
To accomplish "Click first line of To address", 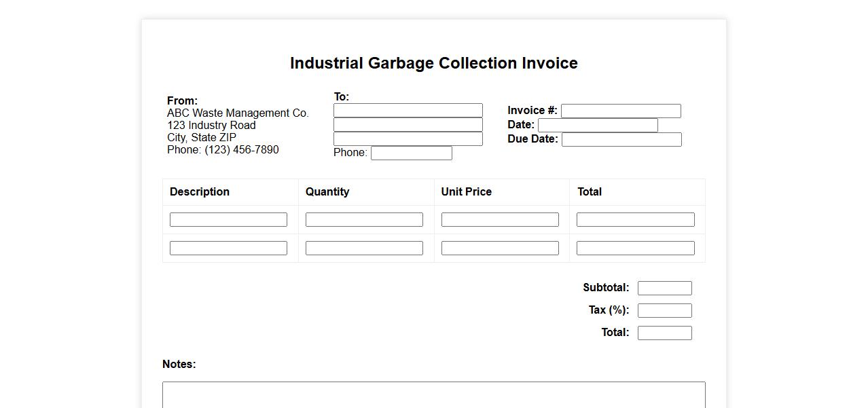I will [x=408, y=111].
